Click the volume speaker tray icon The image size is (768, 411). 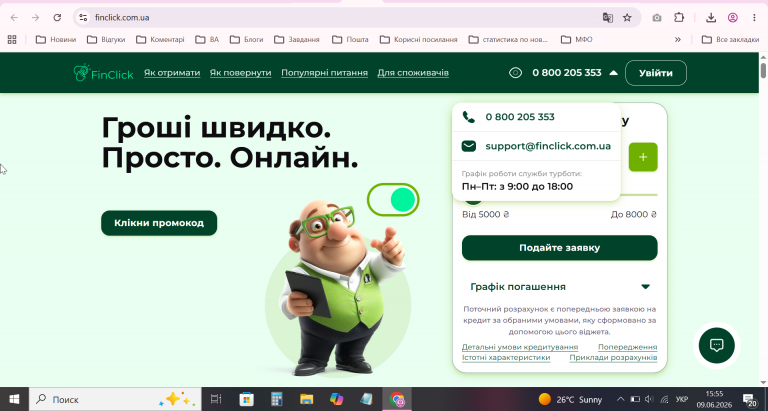click(x=649, y=399)
